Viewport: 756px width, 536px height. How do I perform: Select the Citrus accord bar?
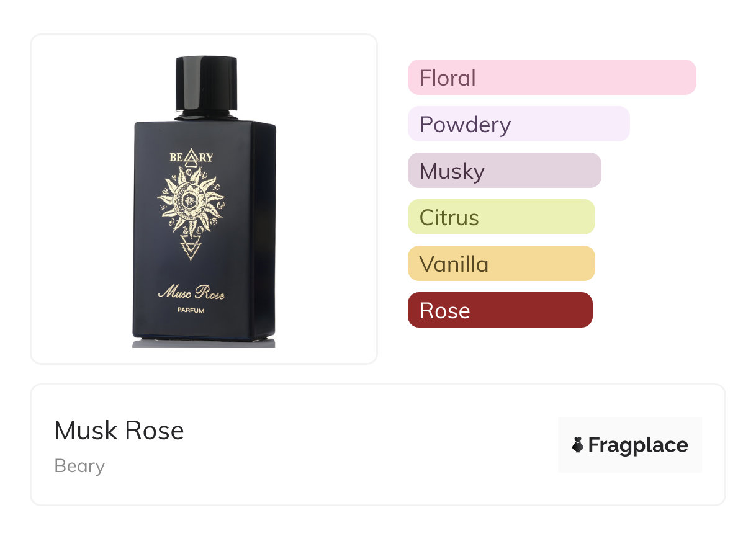click(x=502, y=217)
